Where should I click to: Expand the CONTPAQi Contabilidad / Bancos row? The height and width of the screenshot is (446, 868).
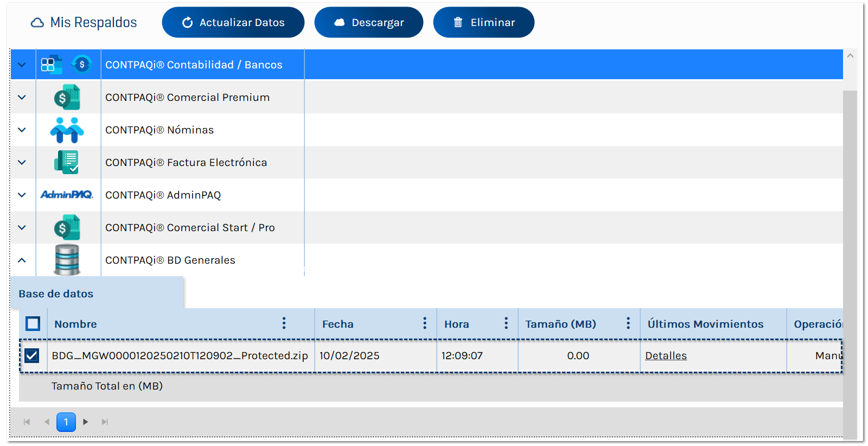[22, 65]
